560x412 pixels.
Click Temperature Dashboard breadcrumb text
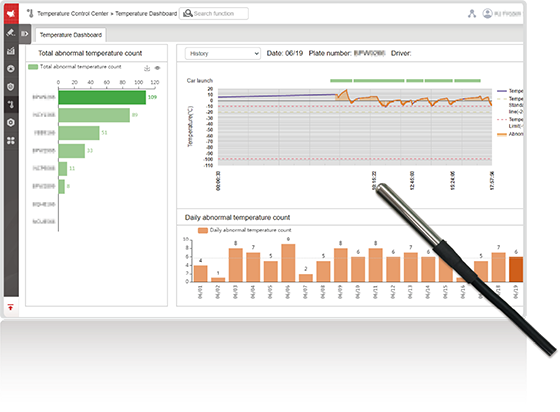(146, 14)
